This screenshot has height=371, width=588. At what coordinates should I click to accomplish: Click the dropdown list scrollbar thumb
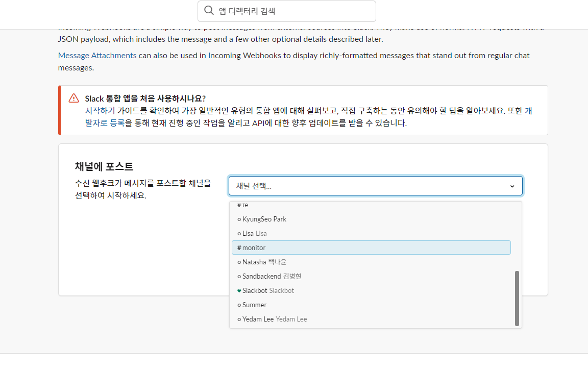(x=517, y=299)
